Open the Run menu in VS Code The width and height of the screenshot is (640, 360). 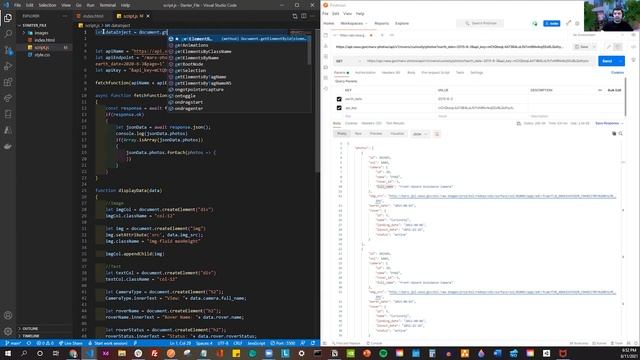[x=91, y=5]
